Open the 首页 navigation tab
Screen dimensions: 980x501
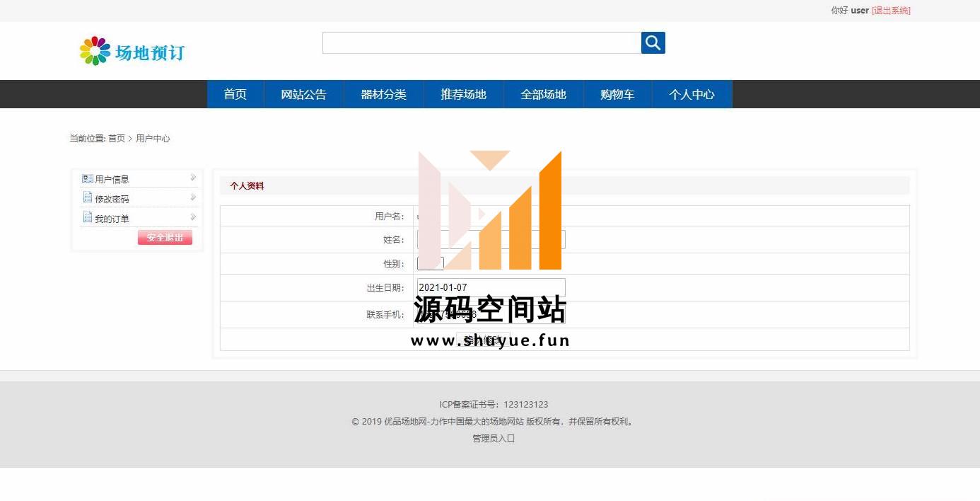[235, 94]
